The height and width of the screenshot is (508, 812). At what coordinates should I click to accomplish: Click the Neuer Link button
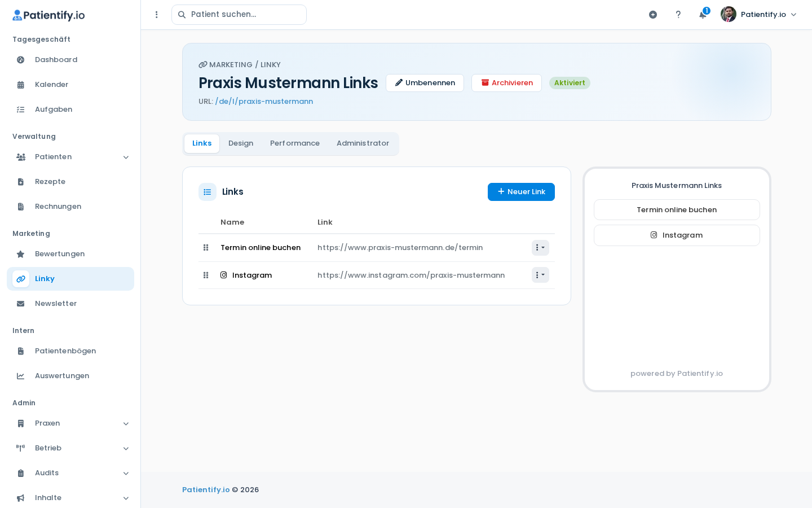(x=521, y=192)
